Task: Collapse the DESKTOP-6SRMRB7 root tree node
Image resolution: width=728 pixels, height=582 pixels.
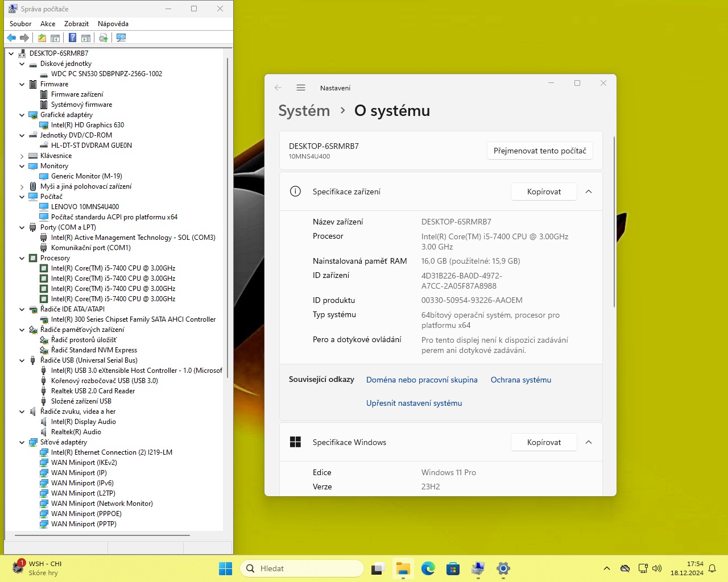Action: (x=11, y=53)
